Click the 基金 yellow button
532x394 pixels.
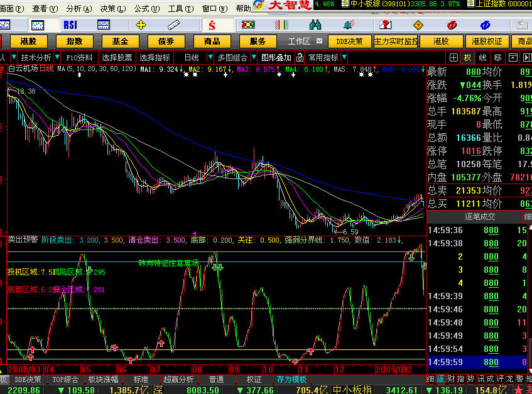click(x=120, y=41)
